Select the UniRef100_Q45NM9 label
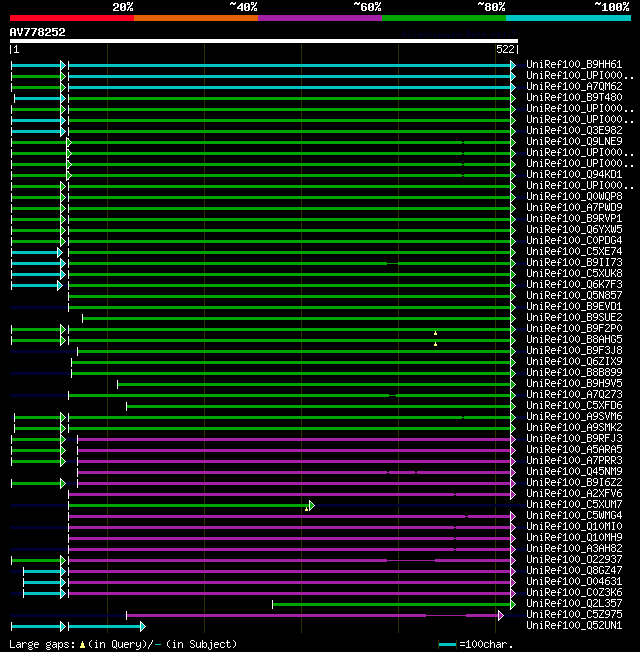Viewport: 640px width, 652px height. pos(574,472)
